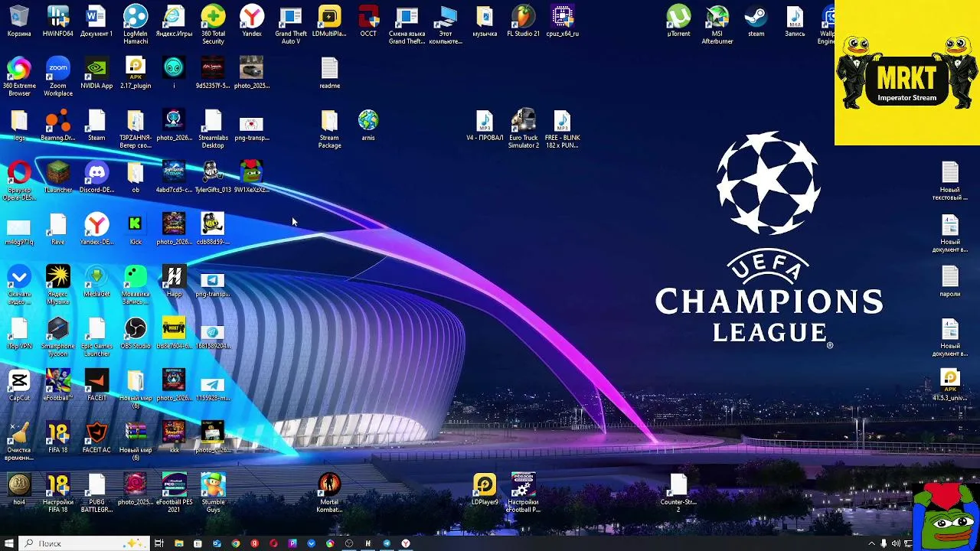Image resolution: width=980 pixels, height=551 pixels.
Task: Launch Grand Theft Auto V shortcut
Action: click(291, 24)
